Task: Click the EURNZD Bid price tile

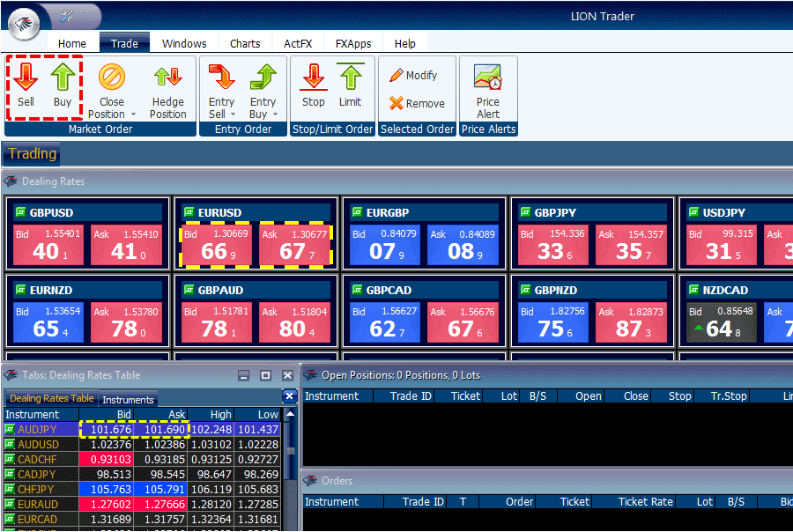Action: pyautogui.click(x=48, y=322)
